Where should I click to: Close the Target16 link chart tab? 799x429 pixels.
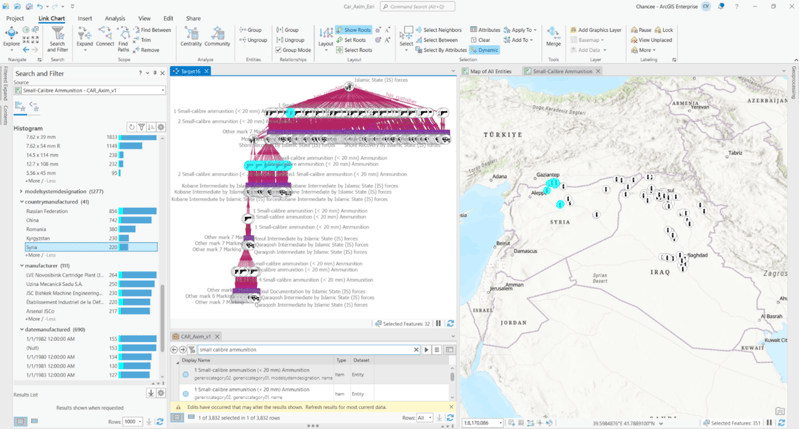[206, 71]
